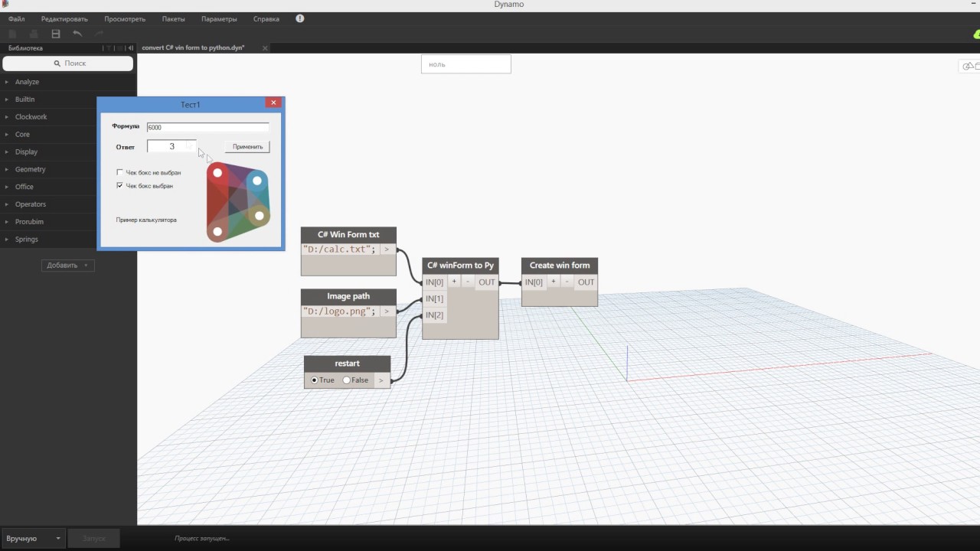The image size is (980, 551).
Task: Open the Пакеты menu
Action: click(x=173, y=18)
